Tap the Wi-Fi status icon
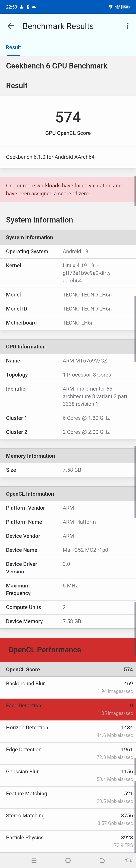136x868 pixels. 110,7
